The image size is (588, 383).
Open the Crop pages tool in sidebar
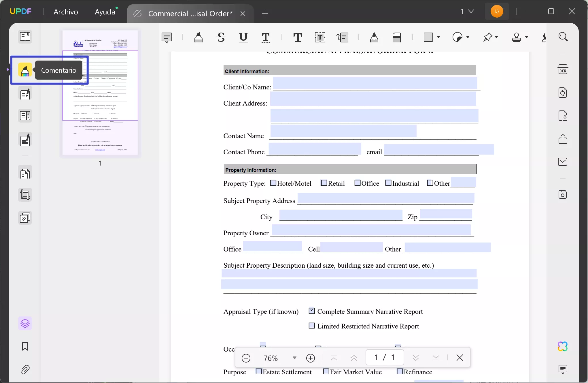point(25,195)
